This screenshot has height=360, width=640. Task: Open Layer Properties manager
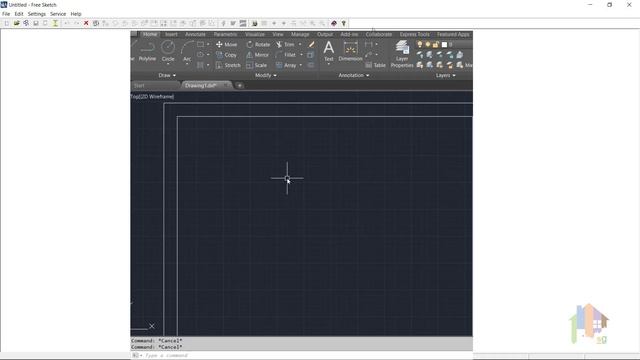402,54
